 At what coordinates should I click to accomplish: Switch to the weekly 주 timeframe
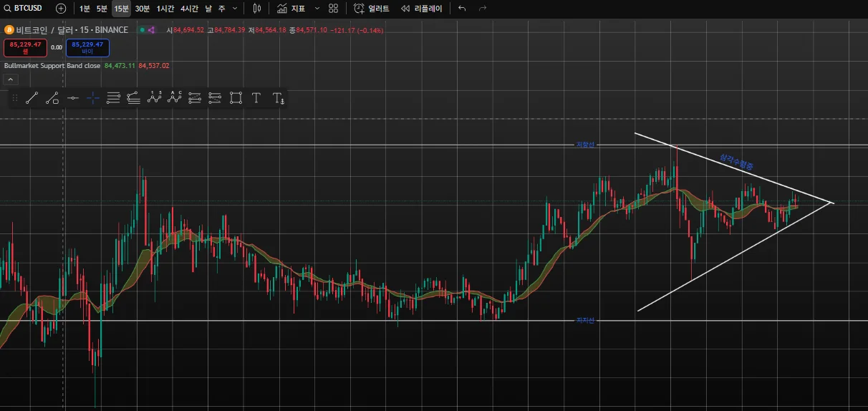221,9
